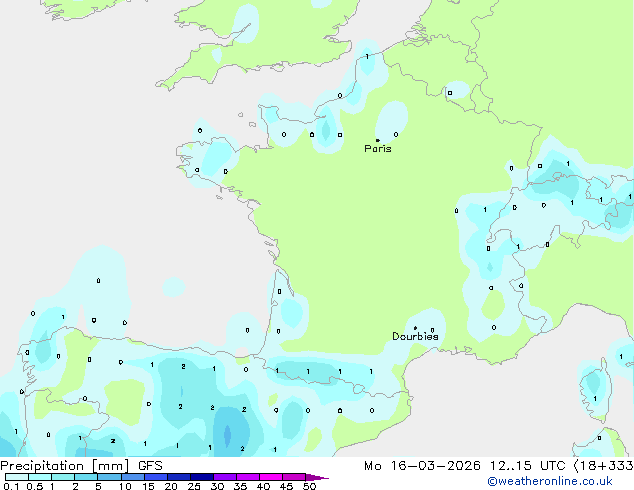Pick the legend swatch between 40 and 45
Screen dimensions: 634x490
(x=271, y=477)
